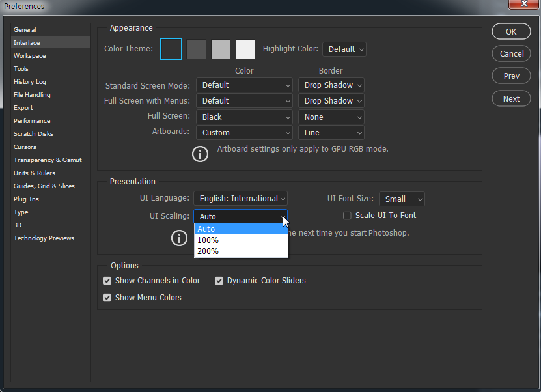The width and height of the screenshot is (541, 392).
Task: Click the UI Scaling info icon
Action: coord(180,238)
